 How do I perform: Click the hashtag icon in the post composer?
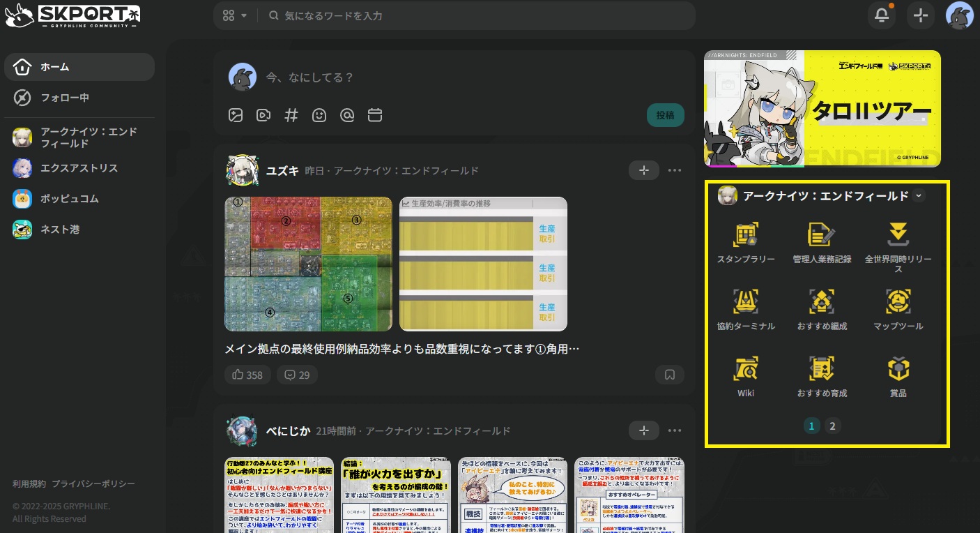point(291,115)
